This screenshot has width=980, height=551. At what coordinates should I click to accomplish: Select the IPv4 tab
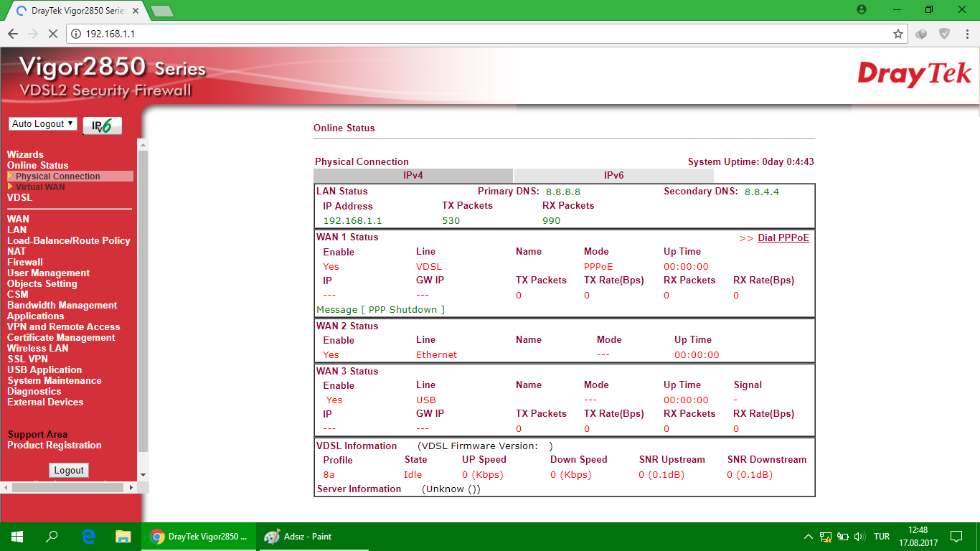(x=413, y=176)
